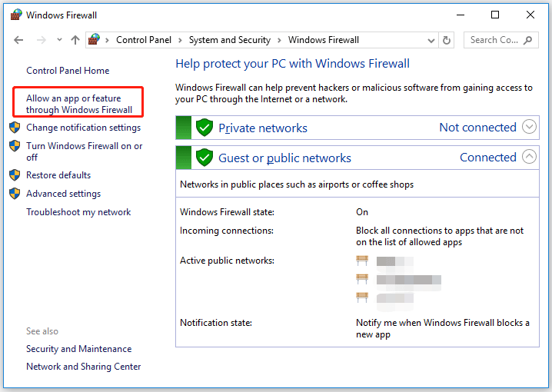This screenshot has width=552, height=392.
Task: Click the Forward navigation arrow
Action: pyautogui.click(x=42, y=40)
